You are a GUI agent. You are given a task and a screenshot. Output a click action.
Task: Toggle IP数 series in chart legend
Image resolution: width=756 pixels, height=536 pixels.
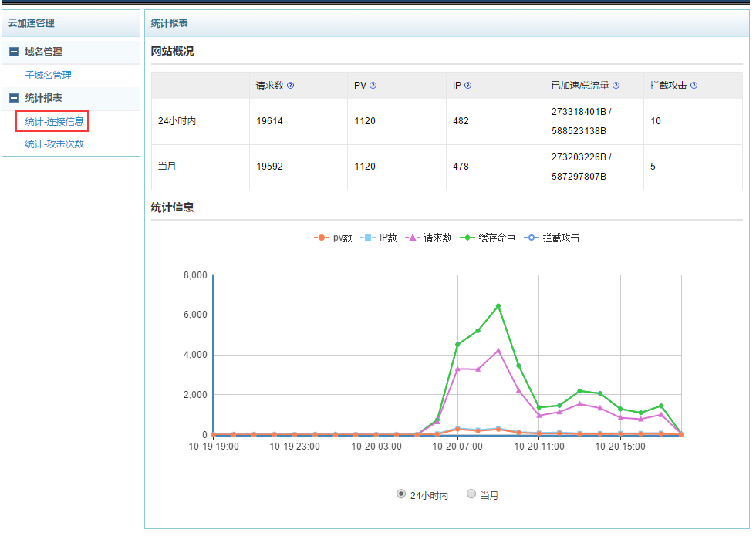pos(380,238)
